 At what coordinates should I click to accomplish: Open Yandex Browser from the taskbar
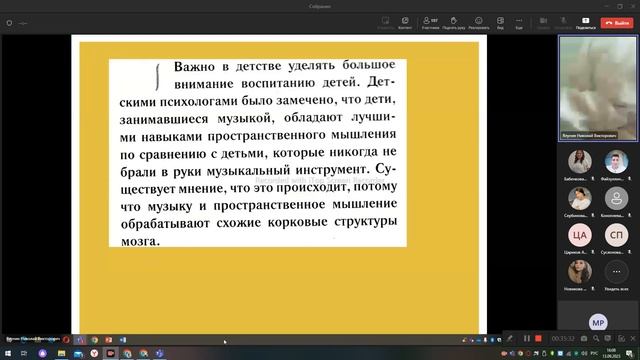click(x=94, y=353)
